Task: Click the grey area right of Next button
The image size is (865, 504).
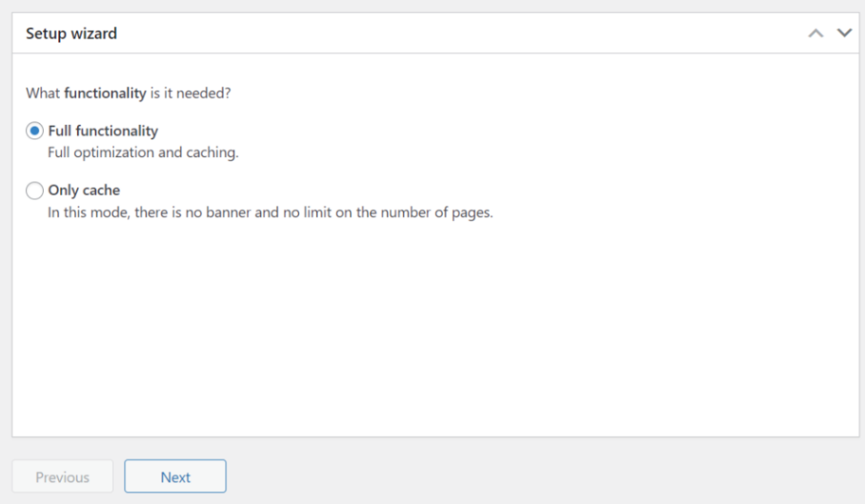Action: (x=541, y=476)
